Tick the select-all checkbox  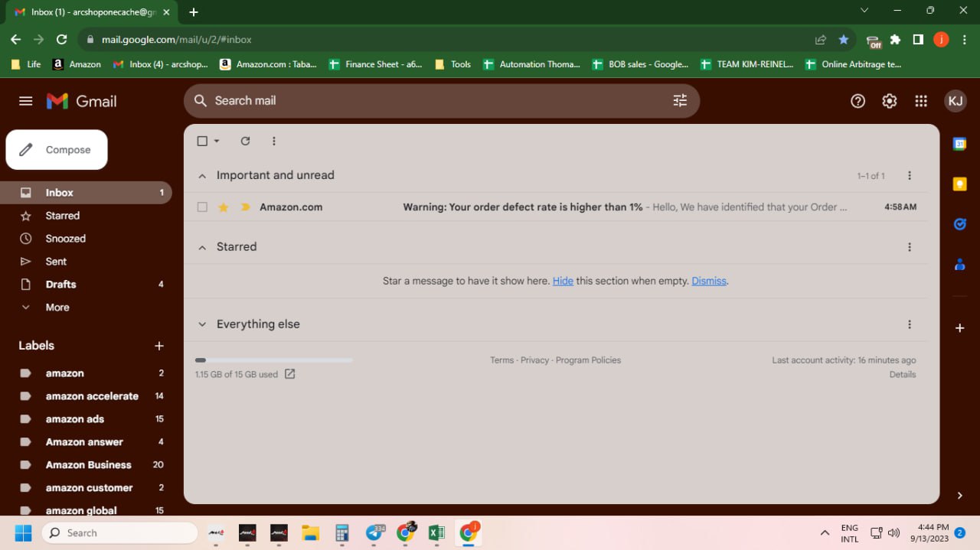click(x=202, y=141)
